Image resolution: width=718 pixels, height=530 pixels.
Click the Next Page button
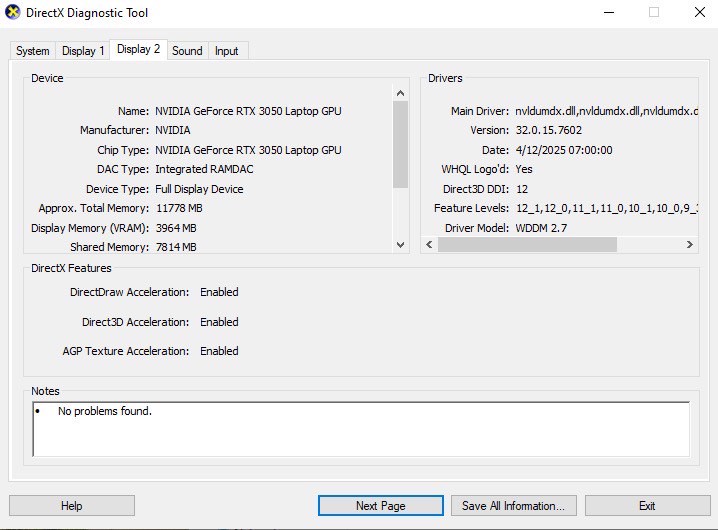[x=380, y=506]
